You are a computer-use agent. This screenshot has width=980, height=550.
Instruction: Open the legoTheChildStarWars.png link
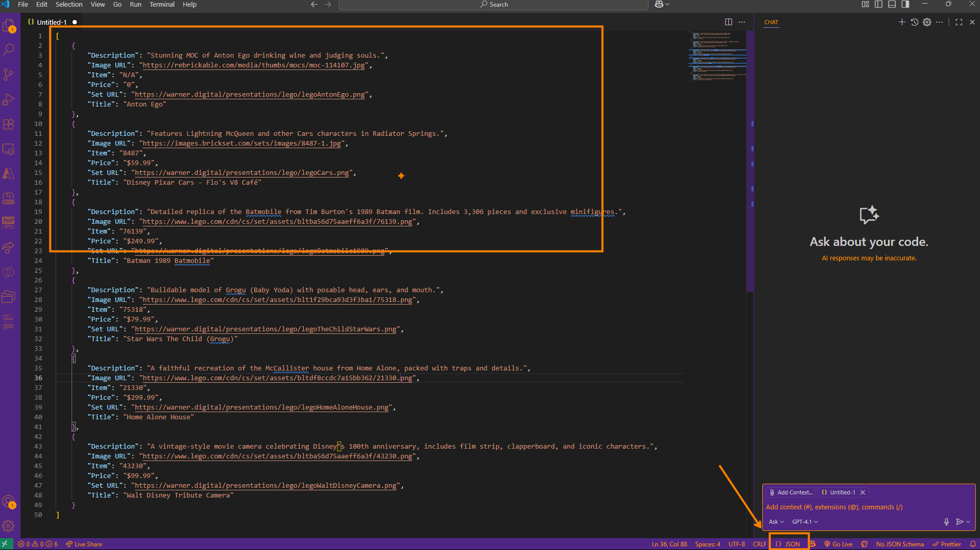click(266, 329)
